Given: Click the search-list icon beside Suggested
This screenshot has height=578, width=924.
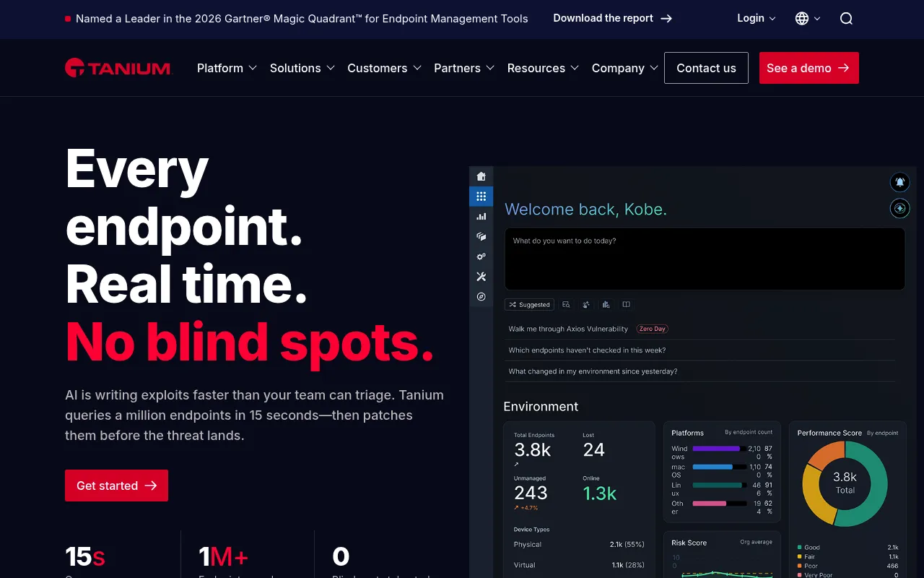Looking at the screenshot, I should click(x=567, y=305).
